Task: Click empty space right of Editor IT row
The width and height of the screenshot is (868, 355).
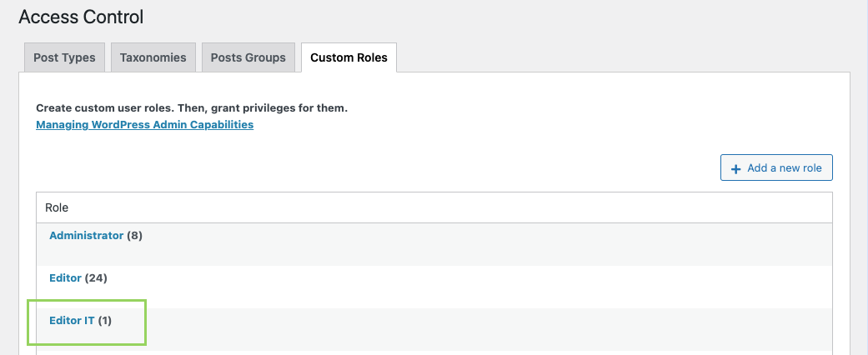Action: tap(487, 329)
